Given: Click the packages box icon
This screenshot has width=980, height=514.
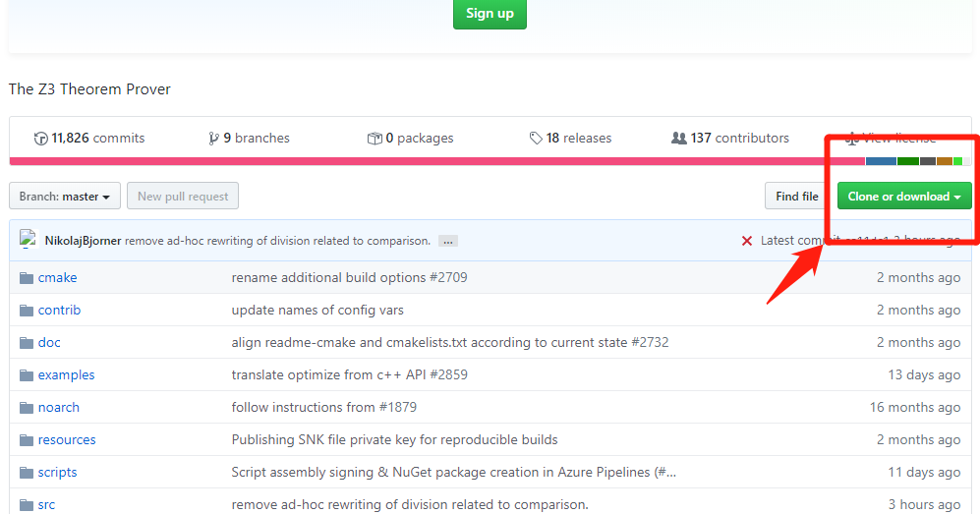Looking at the screenshot, I should point(375,139).
